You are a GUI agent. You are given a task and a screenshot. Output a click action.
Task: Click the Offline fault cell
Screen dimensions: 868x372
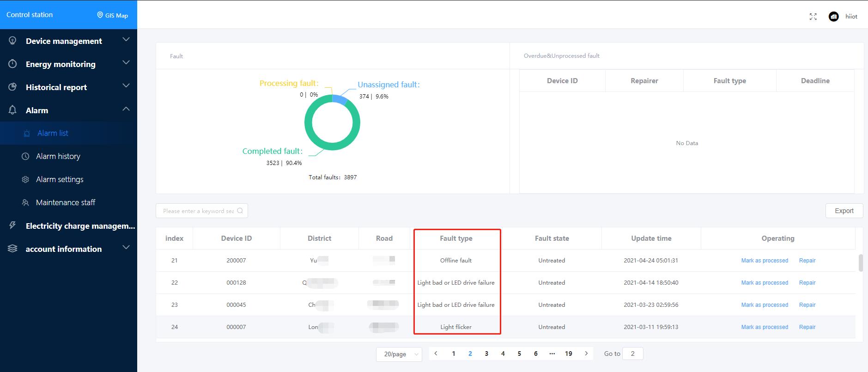tap(456, 261)
